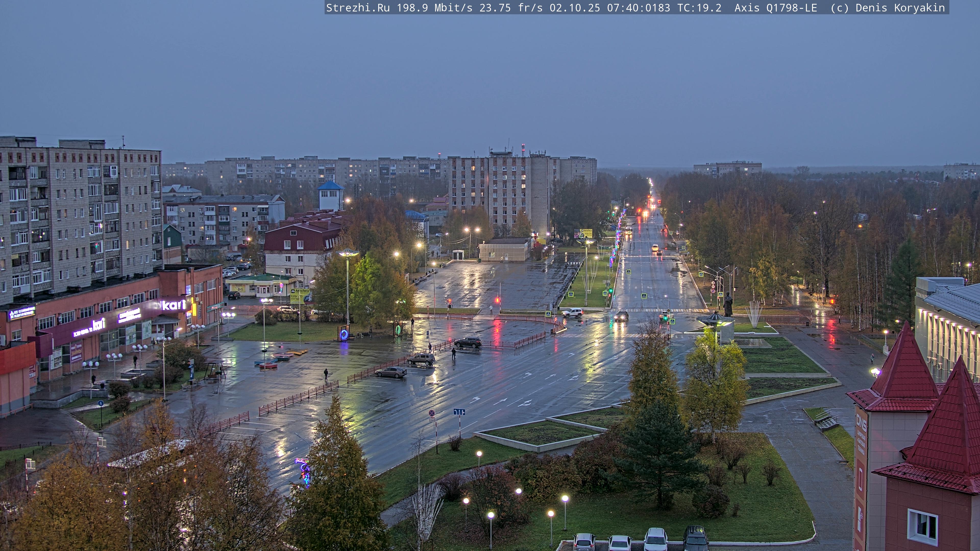Screen dimensions: 980x551
Task: Click the blue pedestrian path round sign
Action: pos(101,403)
